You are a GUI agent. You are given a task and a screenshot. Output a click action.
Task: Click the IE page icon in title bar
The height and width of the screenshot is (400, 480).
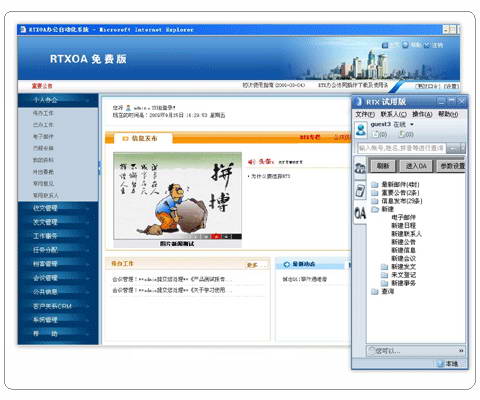23,29
